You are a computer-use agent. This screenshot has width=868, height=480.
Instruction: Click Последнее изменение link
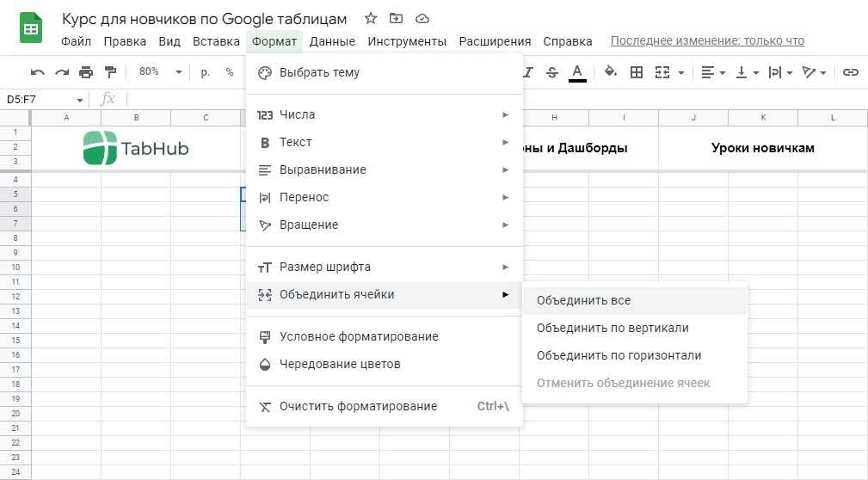pos(707,41)
